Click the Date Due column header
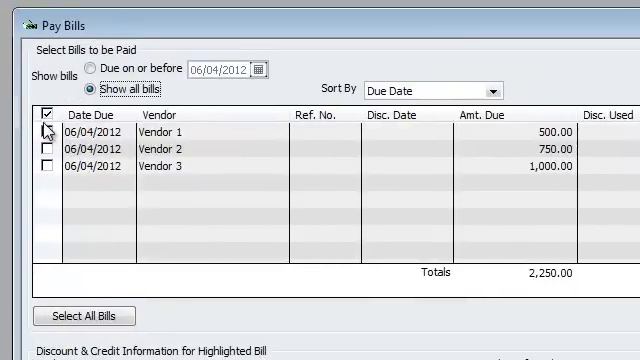The height and width of the screenshot is (360, 640). [x=91, y=115]
